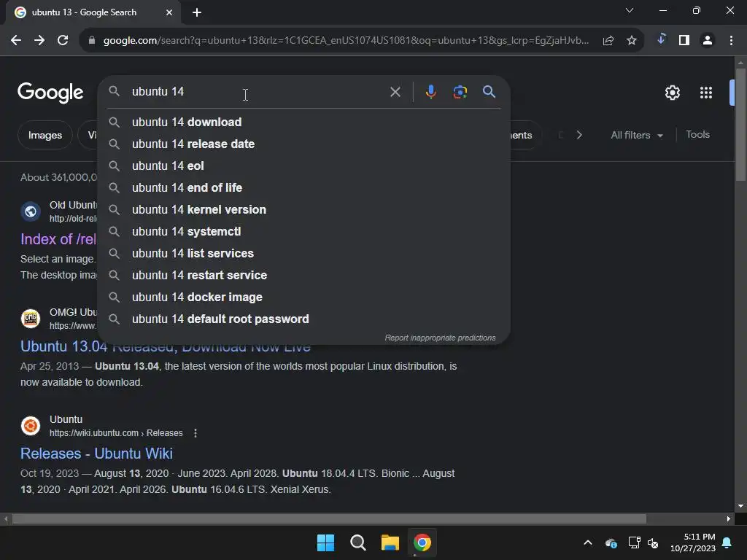Open a new browser tab

197,12
